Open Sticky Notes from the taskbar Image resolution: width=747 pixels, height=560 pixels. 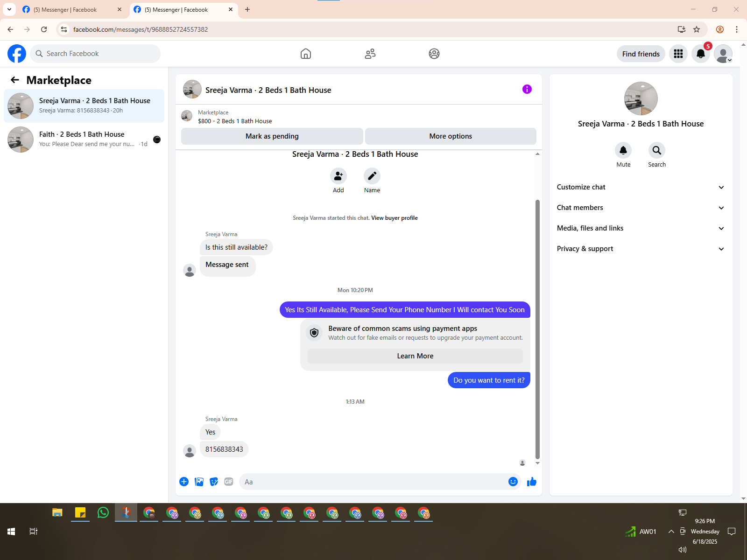click(80, 513)
